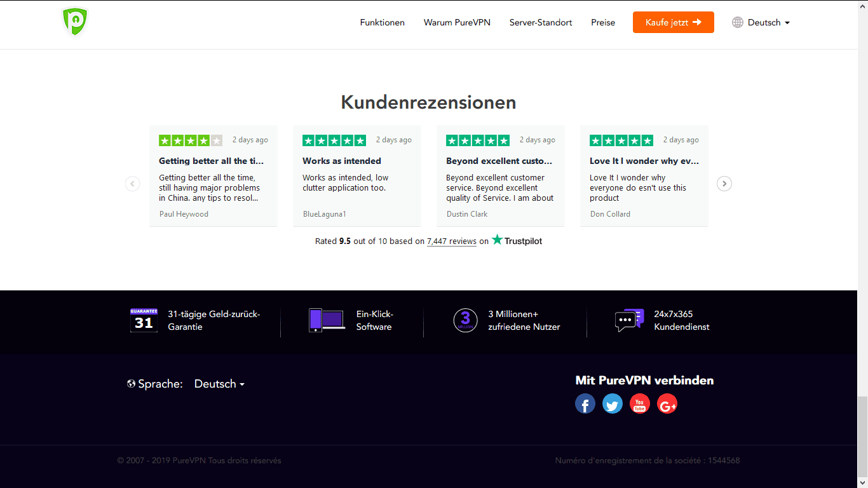Click 'Mit PureVPN verbinden' heading
This screenshot has height=488, width=868.
click(644, 381)
